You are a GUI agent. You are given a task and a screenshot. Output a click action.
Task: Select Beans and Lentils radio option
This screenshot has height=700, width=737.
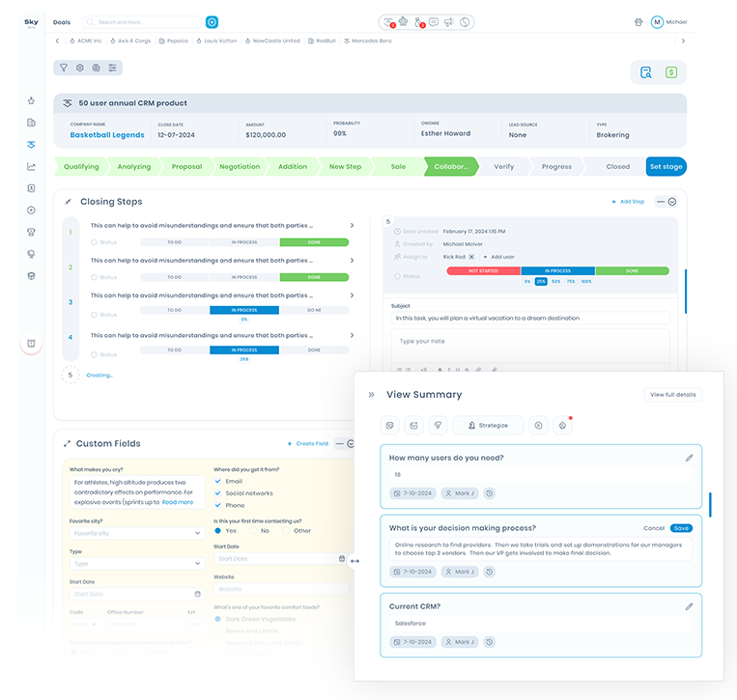[217, 630]
